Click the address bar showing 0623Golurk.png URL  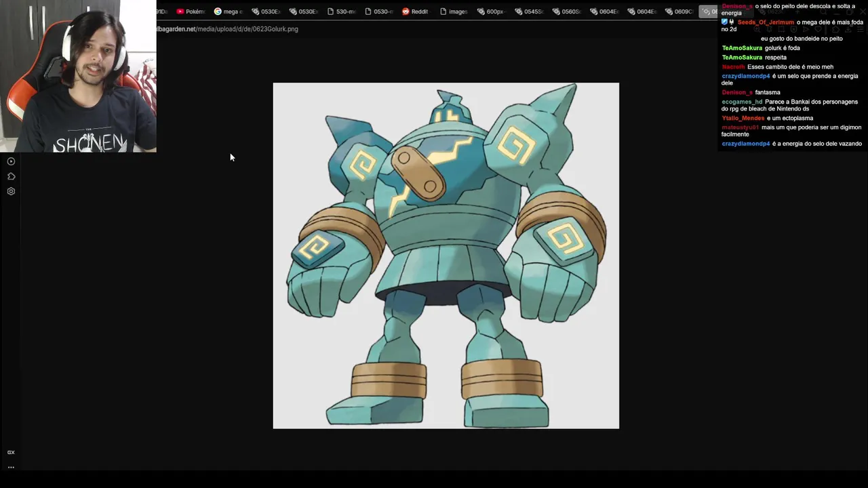click(x=228, y=29)
